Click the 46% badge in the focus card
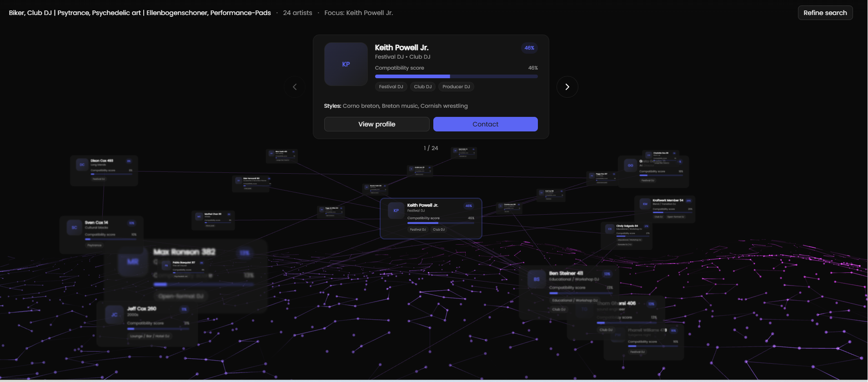Screen dimensions: 868x382 click(529, 48)
